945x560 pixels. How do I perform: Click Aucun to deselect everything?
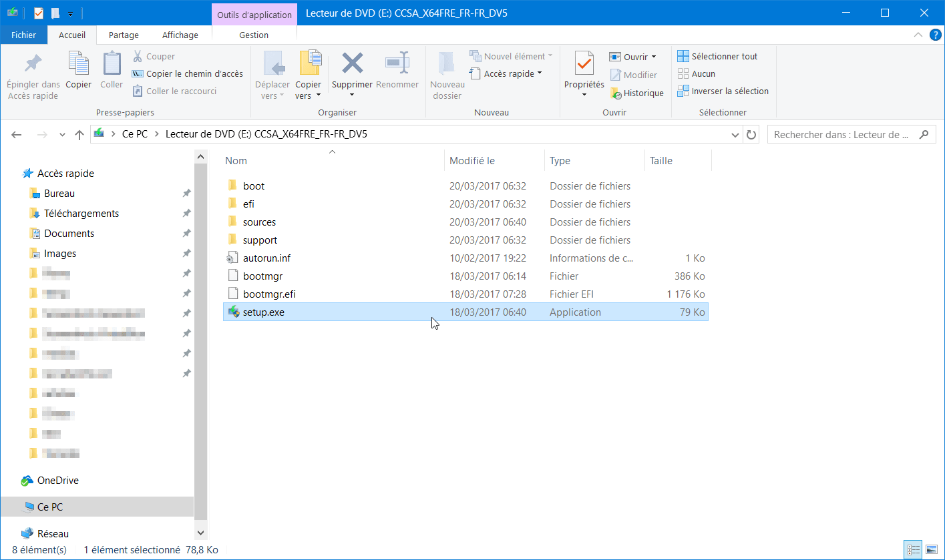(696, 74)
